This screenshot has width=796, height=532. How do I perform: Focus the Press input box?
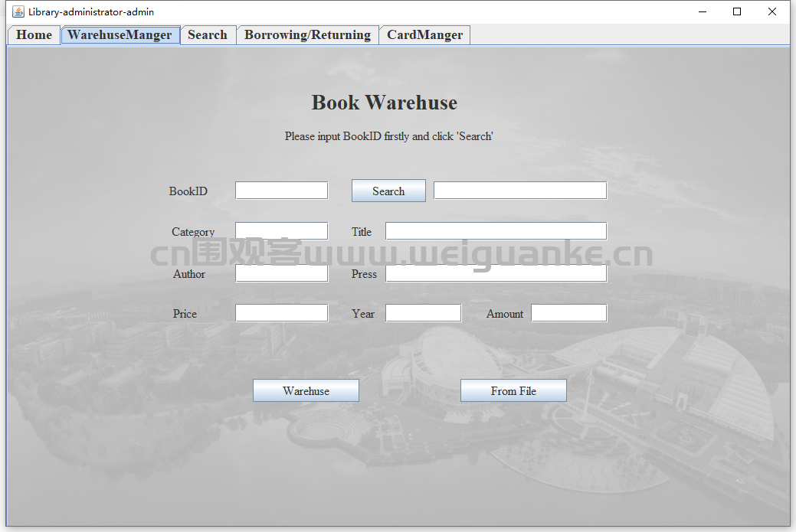point(496,273)
